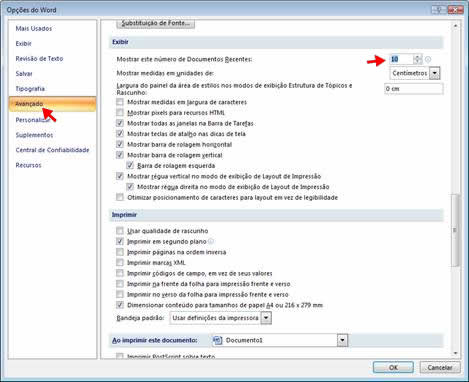Enable Mostrar pixels para recursos HTML
This screenshot has width=469, height=382.
[120, 113]
